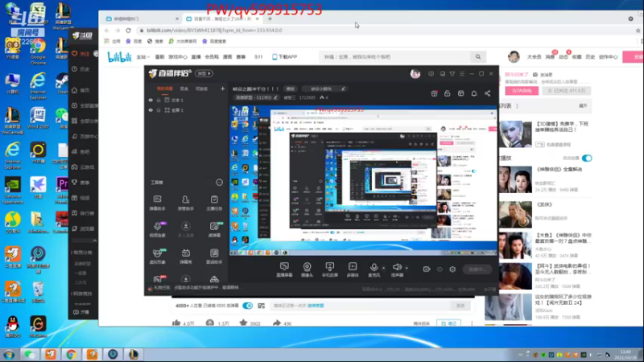This screenshot has width=644, height=362.
Task: Open 歌词助手 tool icon
Action: [x=214, y=256]
